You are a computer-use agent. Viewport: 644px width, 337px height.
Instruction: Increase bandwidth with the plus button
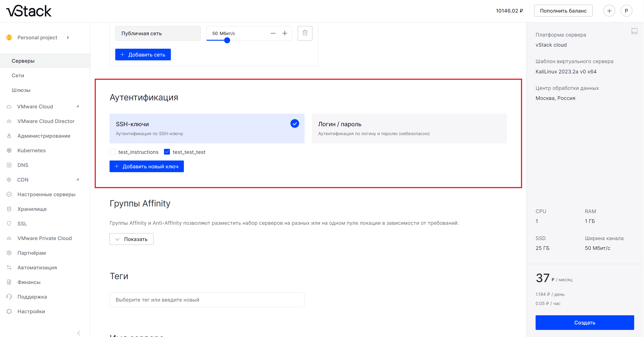(x=284, y=33)
